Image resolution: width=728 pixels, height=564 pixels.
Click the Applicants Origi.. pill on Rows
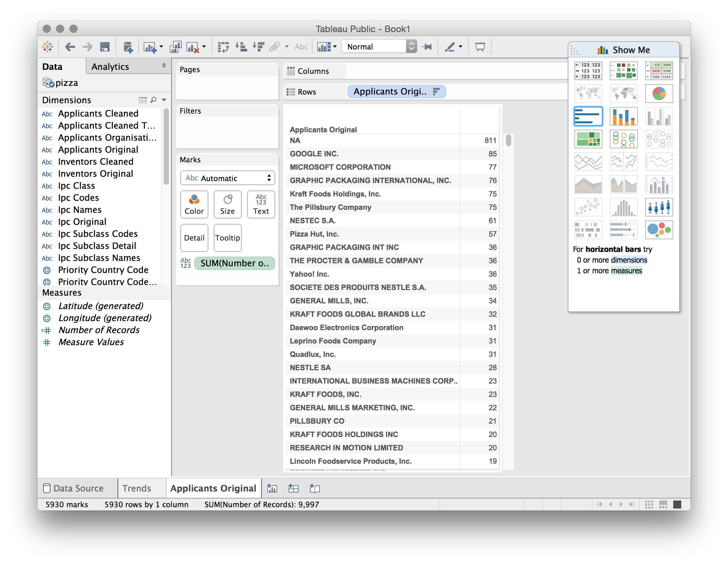click(396, 92)
